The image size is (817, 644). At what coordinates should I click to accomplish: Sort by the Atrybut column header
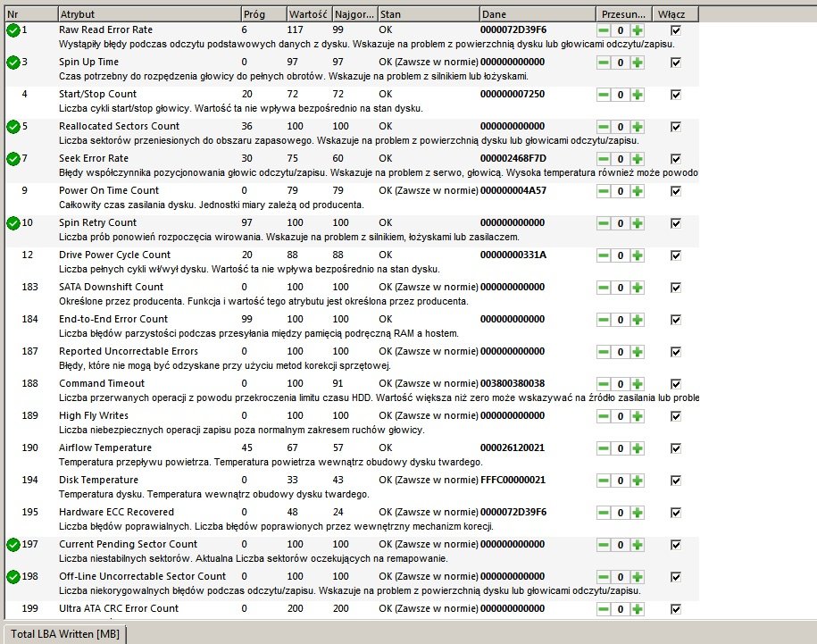(x=147, y=14)
